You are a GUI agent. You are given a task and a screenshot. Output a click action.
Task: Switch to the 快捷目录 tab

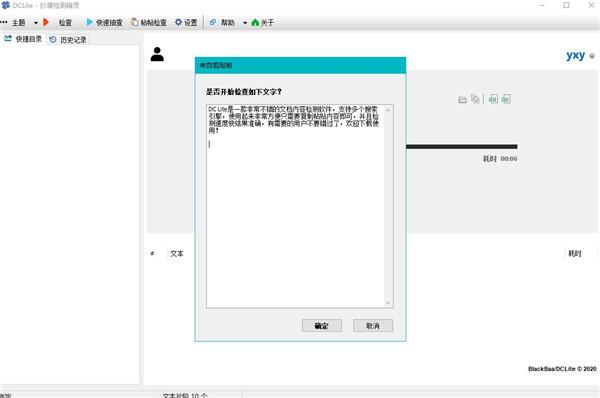coord(23,39)
